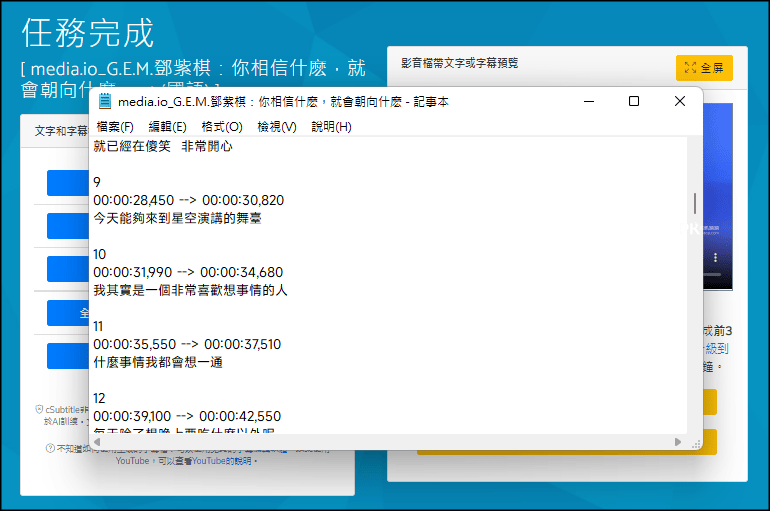Image resolution: width=770 pixels, height=511 pixels.
Task: Click the video player three-dot options icon
Action: [x=715, y=257]
